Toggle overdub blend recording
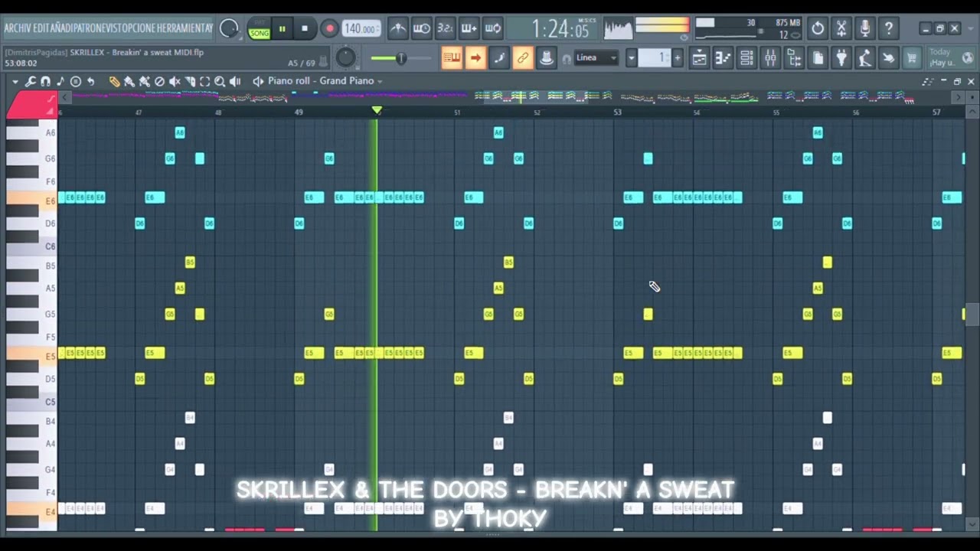Image resolution: width=980 pixels, height=551 pixels. [469, 29]
